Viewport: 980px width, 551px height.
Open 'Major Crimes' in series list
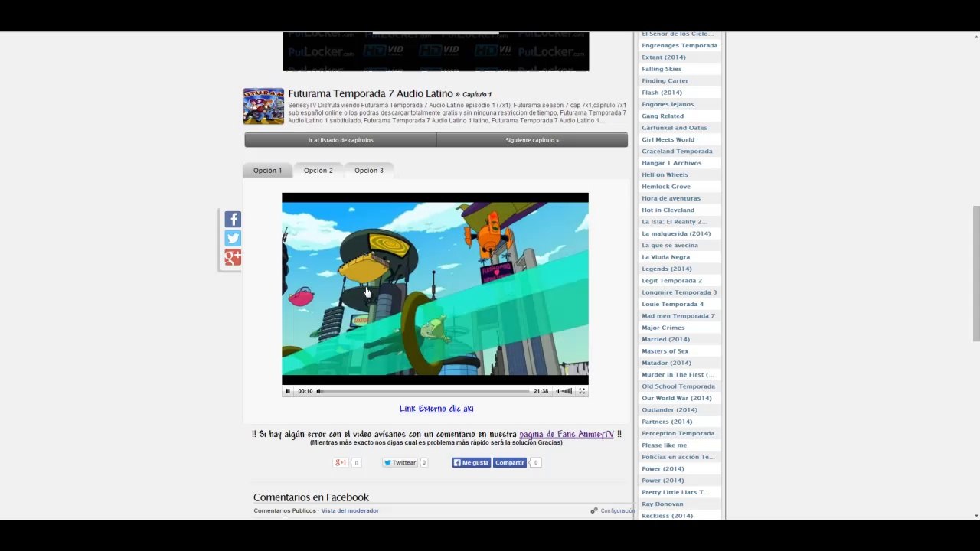(x=664, y=328)
